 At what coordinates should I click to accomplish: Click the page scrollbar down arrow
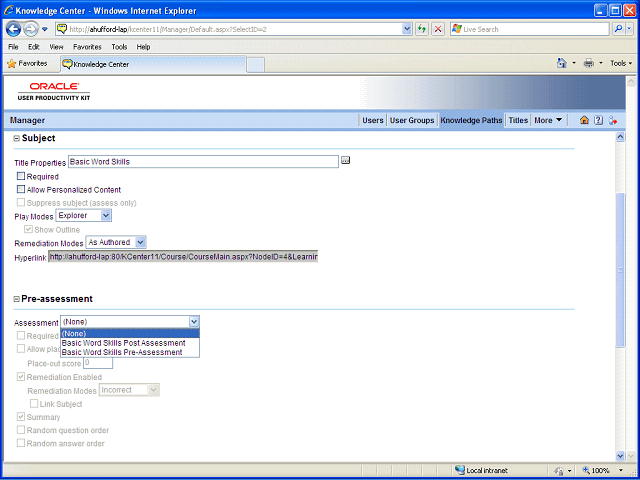pyautogui.click(x=620, y=455)
